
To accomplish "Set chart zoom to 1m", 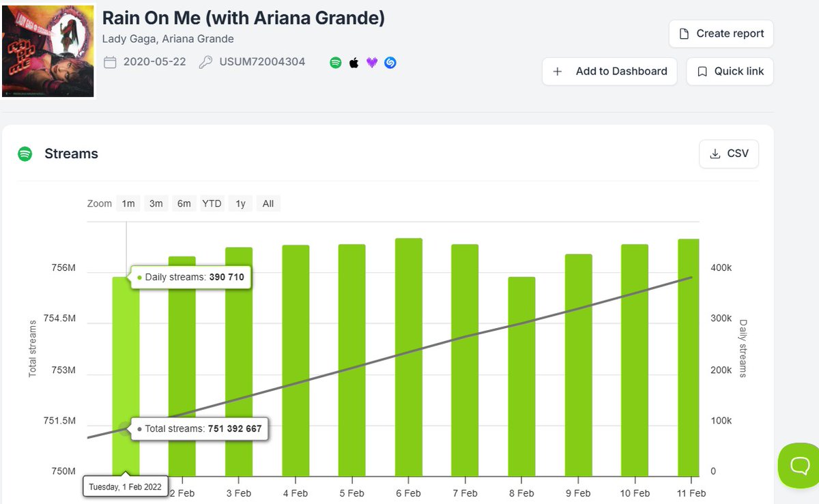I will click(x=128, y=203).
